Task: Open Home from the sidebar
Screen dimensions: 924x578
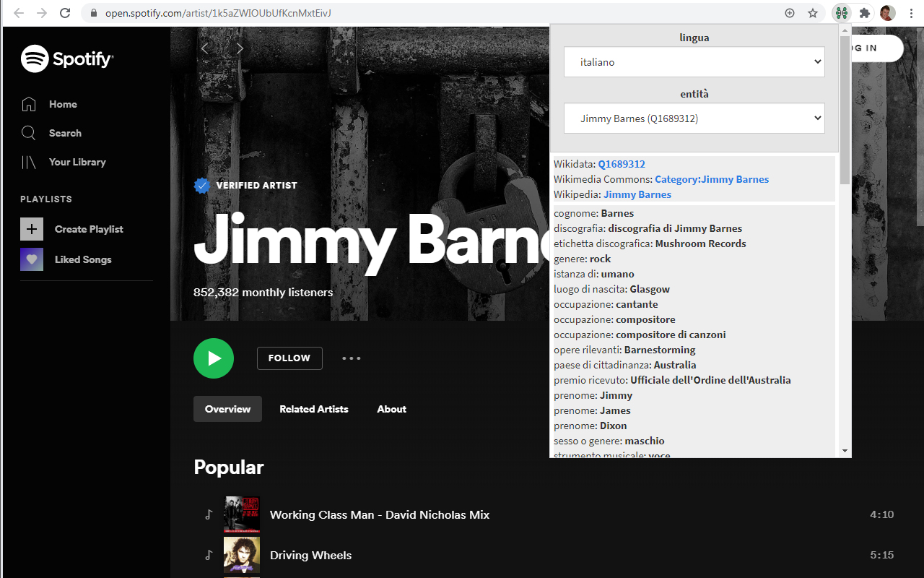Action: 62,104
